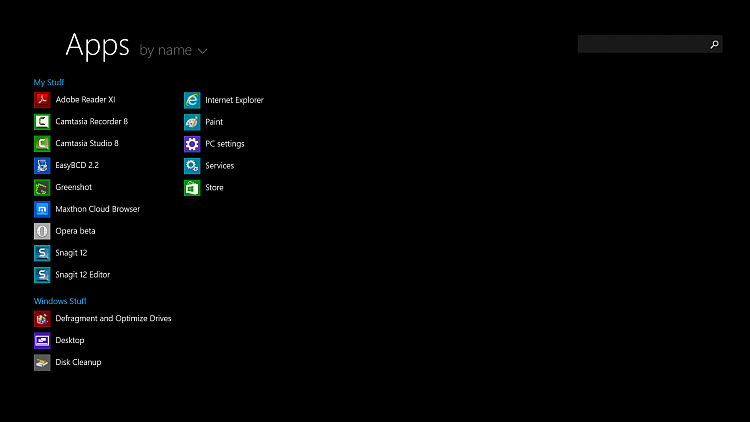750x422 pixels.
Task: Expand sort options chevron arrow
Action: click(202, 51)
